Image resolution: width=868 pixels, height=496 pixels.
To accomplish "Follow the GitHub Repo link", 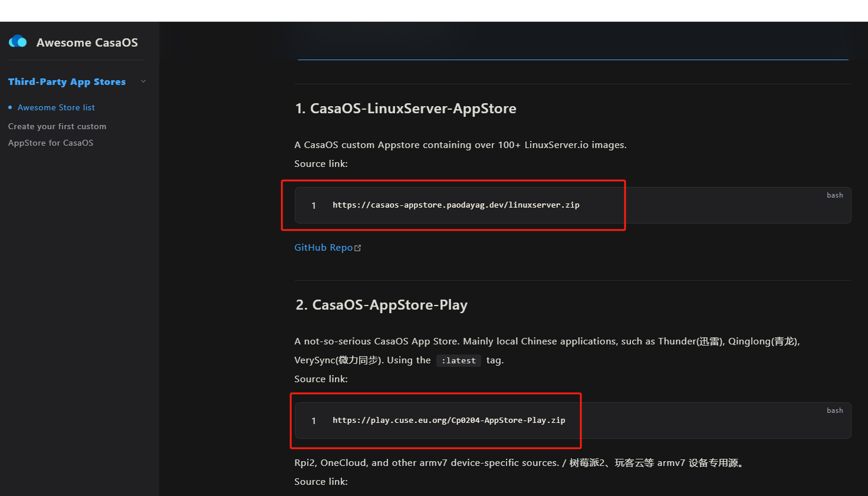I will click(324, 248).
